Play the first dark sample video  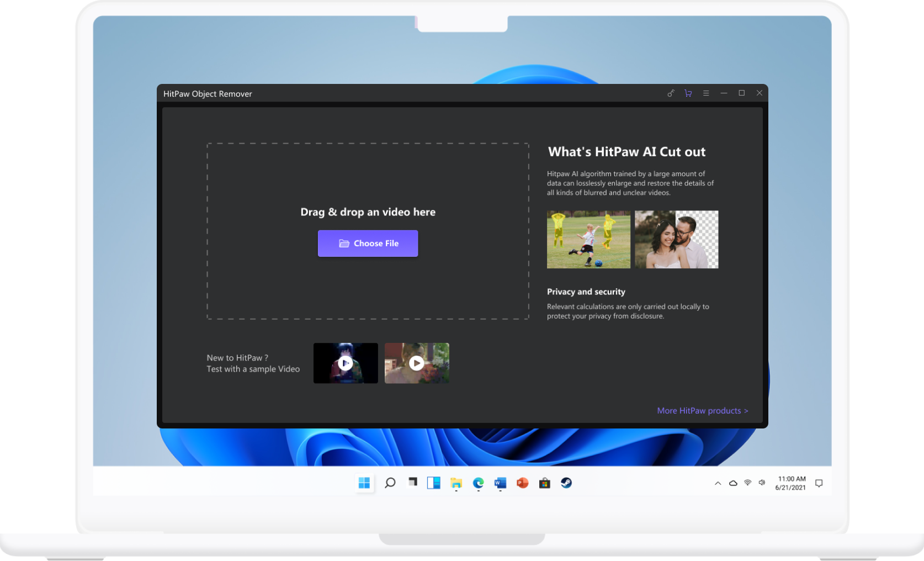(346, 363)
